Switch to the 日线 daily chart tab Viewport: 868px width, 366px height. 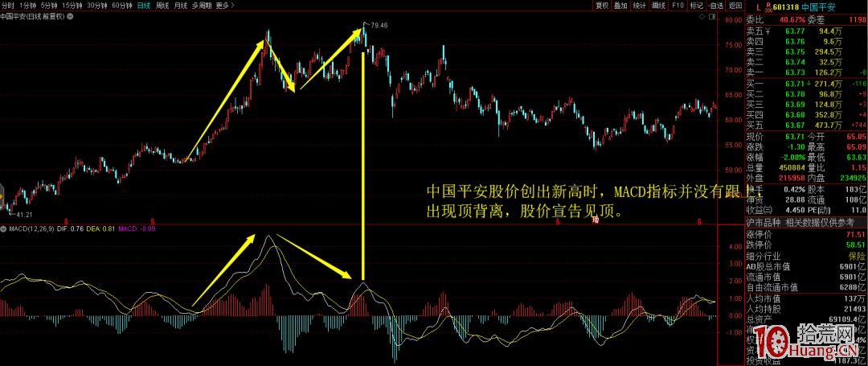pyautogui.click(x=144, y=6)
